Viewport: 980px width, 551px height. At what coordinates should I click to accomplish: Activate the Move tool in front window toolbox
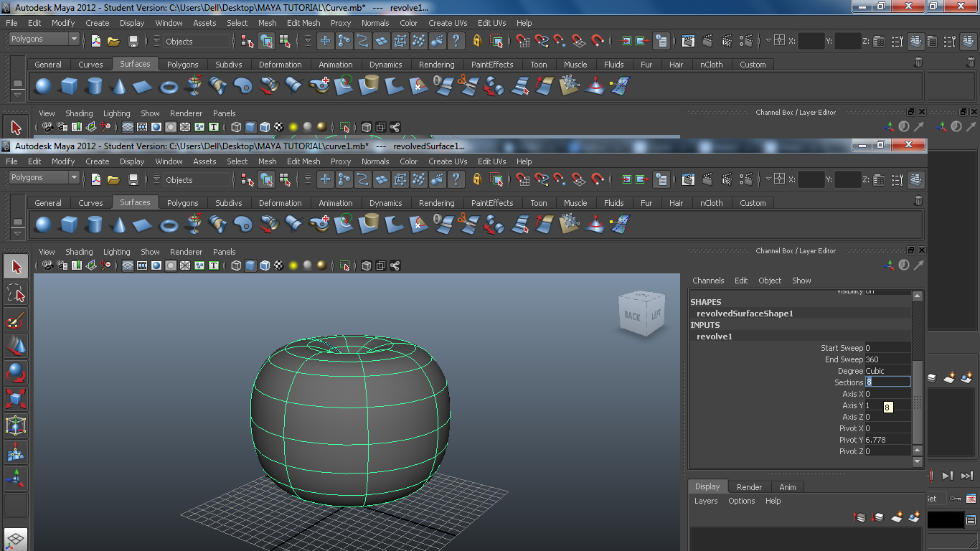16,346
